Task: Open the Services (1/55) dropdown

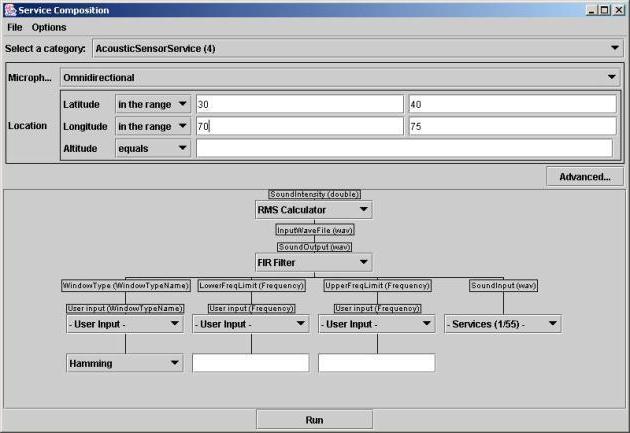Action: [x=503, y=324]
